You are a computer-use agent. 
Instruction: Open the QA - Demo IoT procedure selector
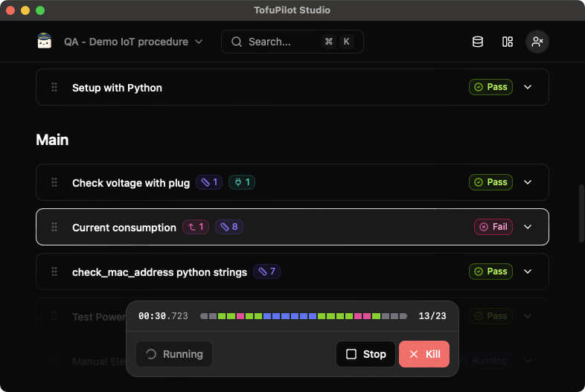click(x=133, y=42)
